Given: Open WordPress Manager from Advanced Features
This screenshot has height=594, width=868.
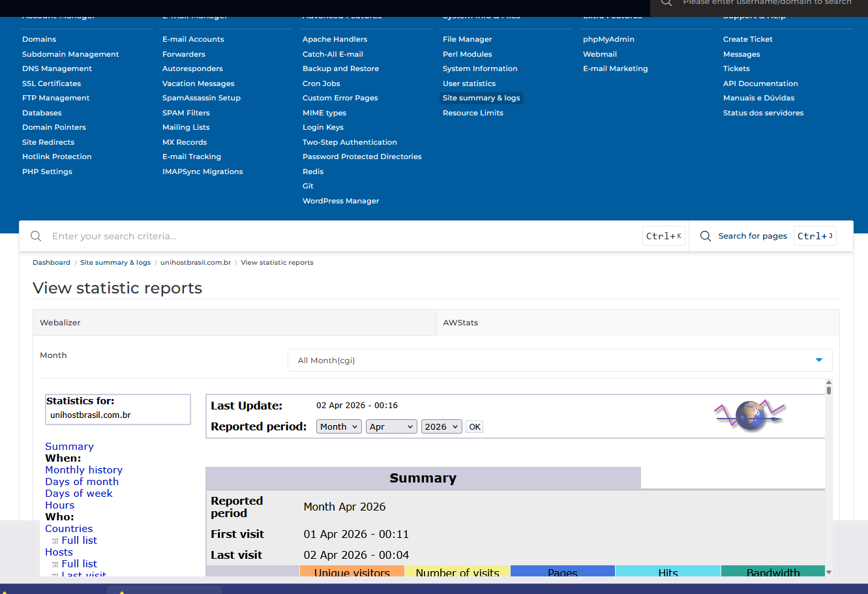Looking at the screenshot, I should (340, 201).
